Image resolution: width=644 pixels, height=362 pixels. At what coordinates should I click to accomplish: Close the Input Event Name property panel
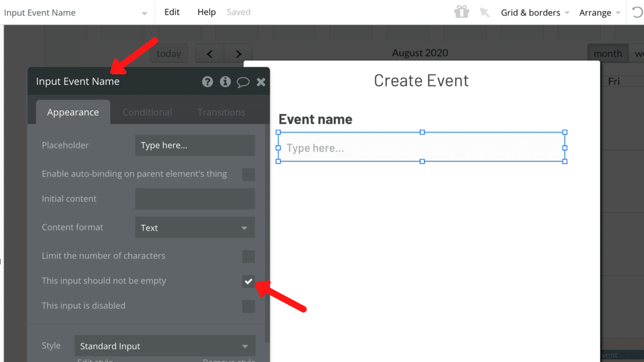click(261, 82)
